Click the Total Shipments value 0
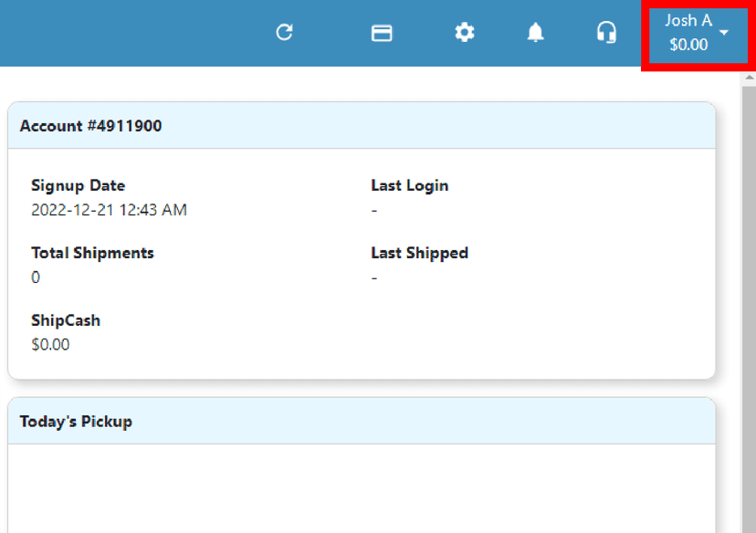The width and height of the screenshot is (756, 533). point(36,277)
